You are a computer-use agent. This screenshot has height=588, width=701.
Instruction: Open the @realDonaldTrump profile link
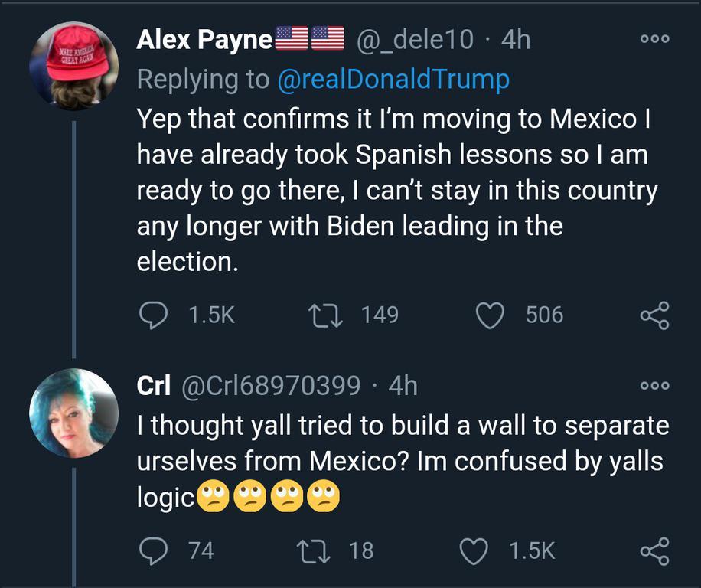pos(393,80)
